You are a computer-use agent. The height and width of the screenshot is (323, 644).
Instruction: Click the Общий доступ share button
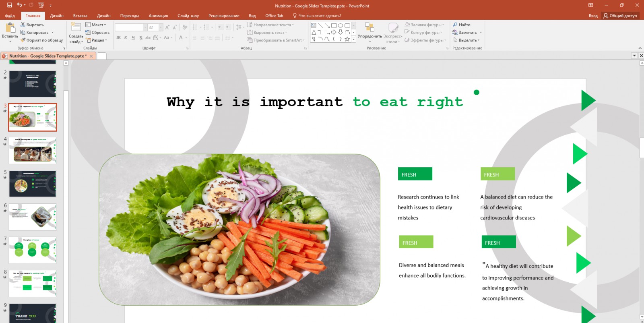620,16
